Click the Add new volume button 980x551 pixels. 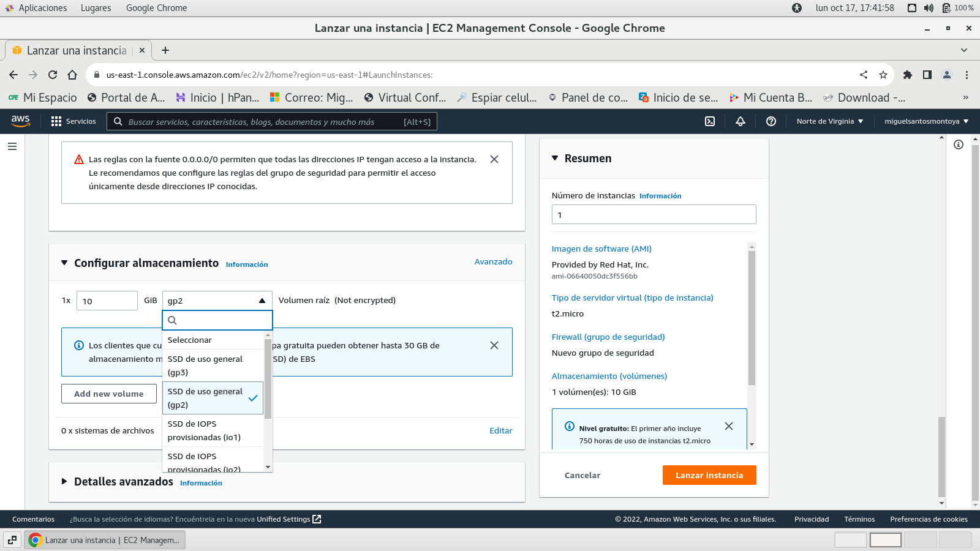click(x=108, y=394)
